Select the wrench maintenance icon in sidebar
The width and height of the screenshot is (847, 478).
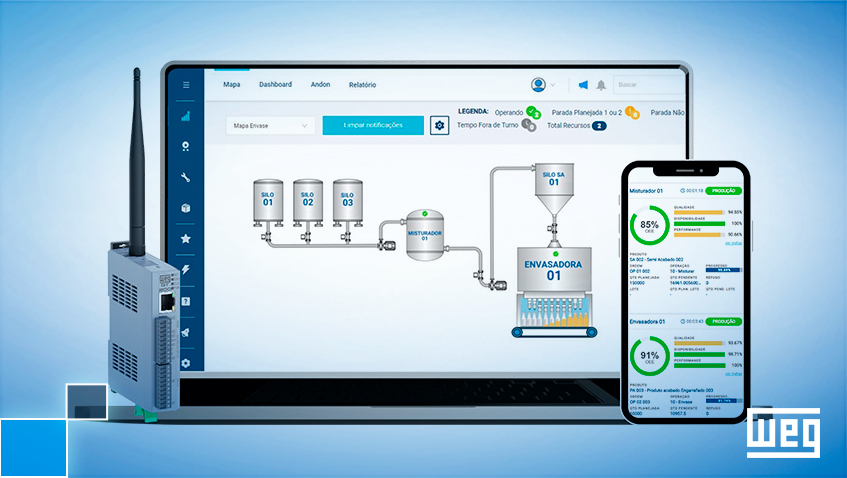[186, 177]
